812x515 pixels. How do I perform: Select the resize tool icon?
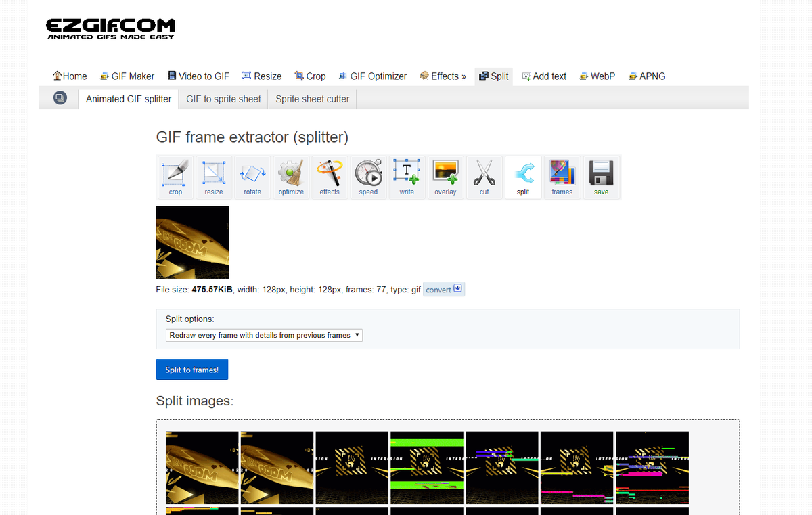coord(214,177)
